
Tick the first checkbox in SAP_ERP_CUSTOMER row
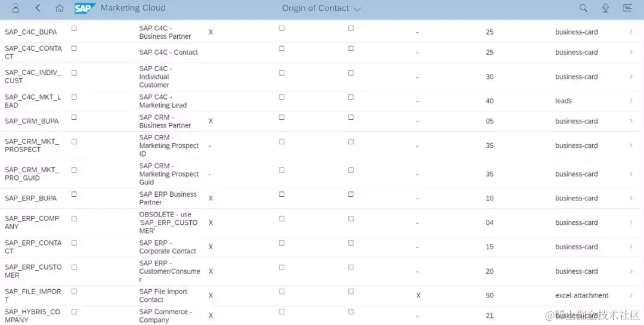tap(74, 268)
